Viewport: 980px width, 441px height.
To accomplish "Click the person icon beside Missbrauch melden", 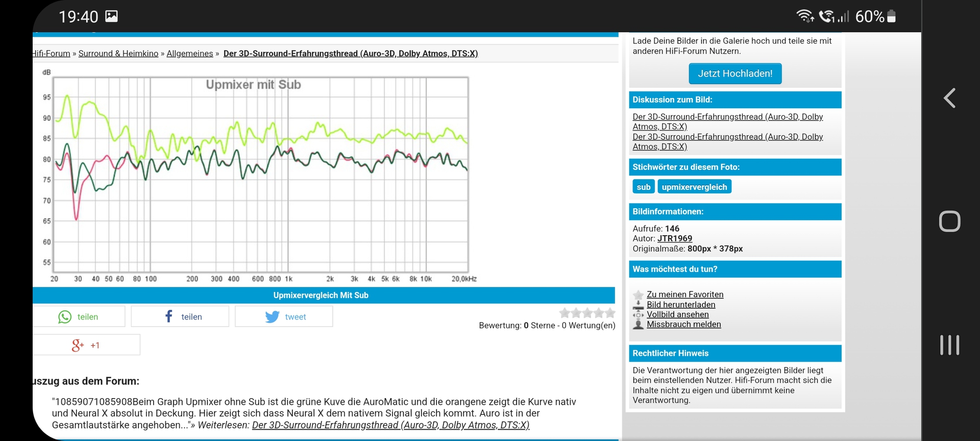I will (x=638, y=325).
